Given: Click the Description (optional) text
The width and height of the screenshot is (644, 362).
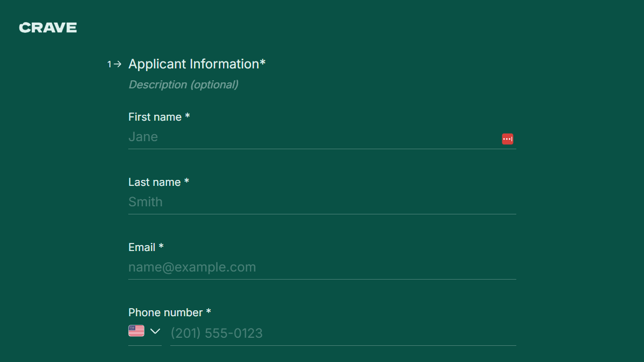Looking at the screenshot, I should [x=183, y=85].
